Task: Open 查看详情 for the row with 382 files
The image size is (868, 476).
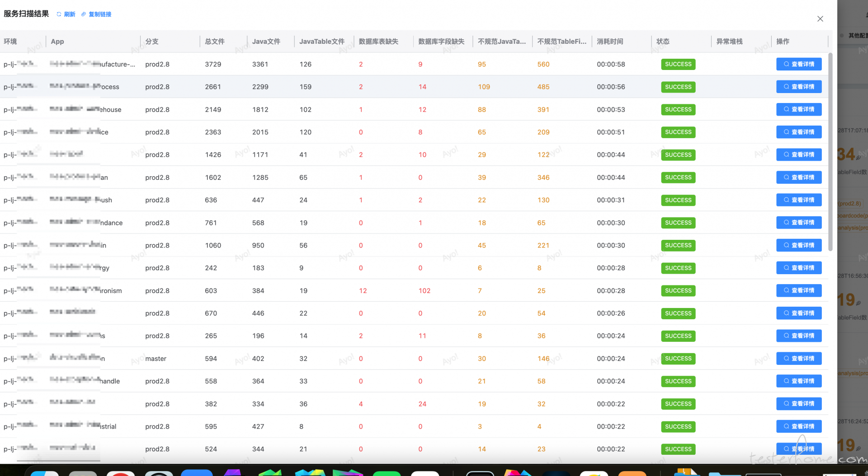Action: click(799, 404)
